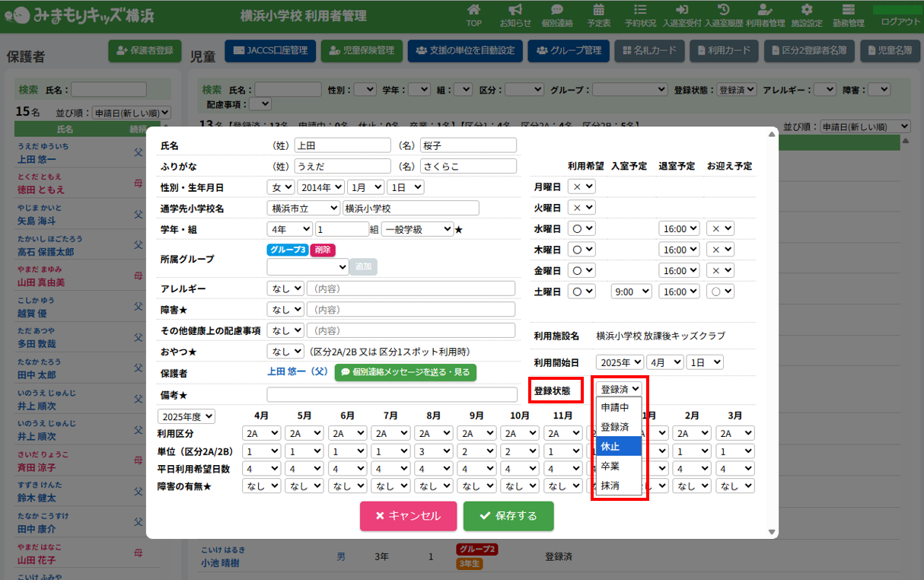Expand the 2025年度 fiscal year dropdown

tap(186, 416)
